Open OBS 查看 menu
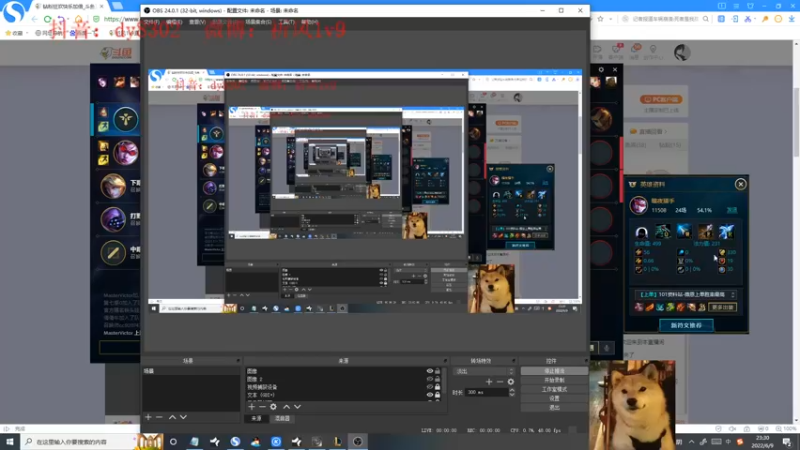The width and height of the screenshot is (800, 450). (x=197, y=22)
